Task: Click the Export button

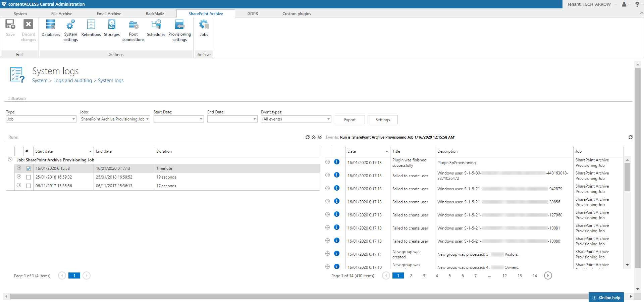Action: [x=350, y=120]
